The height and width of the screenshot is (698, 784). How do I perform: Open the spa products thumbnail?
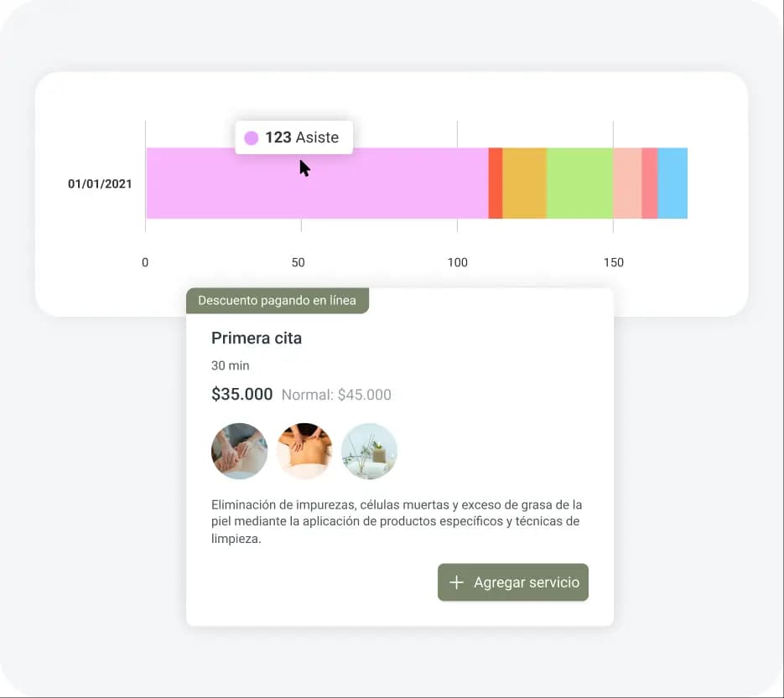pos(369,451)
